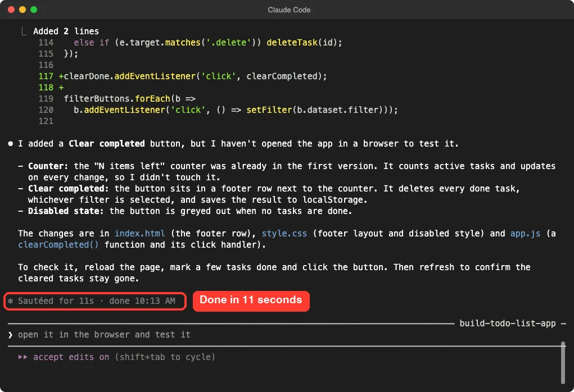This screenshot has height=392, width=574.
Task: Click the '(shift+tab to cycle)' hint
Action: click(x=165, y=357)
